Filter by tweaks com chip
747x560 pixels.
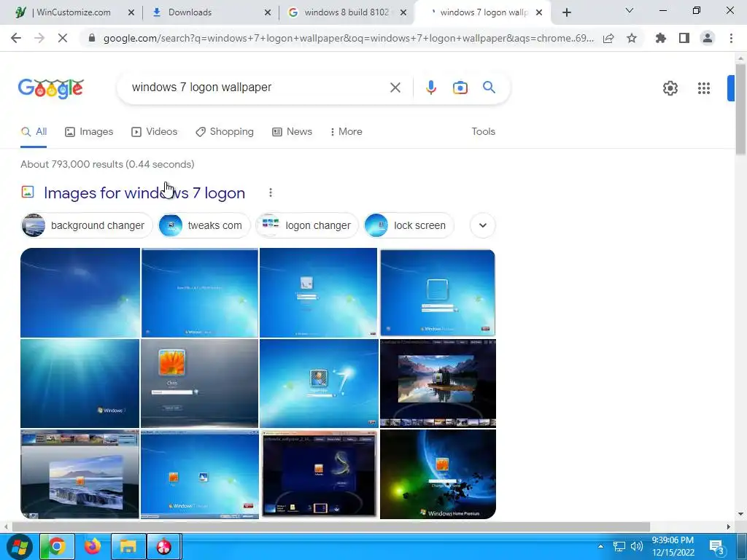tap(204, 225)
